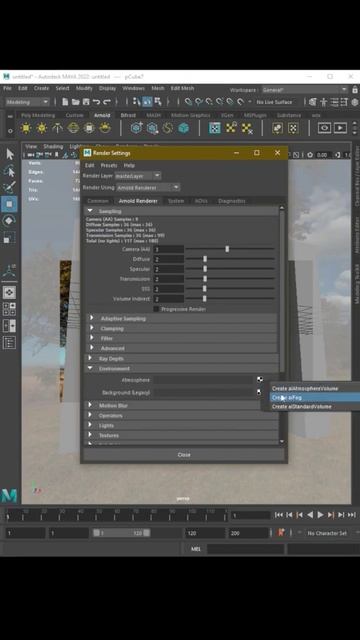360x640 pixels.
Task: Open the Diagnostics tab
Action: tap(232, 201)
